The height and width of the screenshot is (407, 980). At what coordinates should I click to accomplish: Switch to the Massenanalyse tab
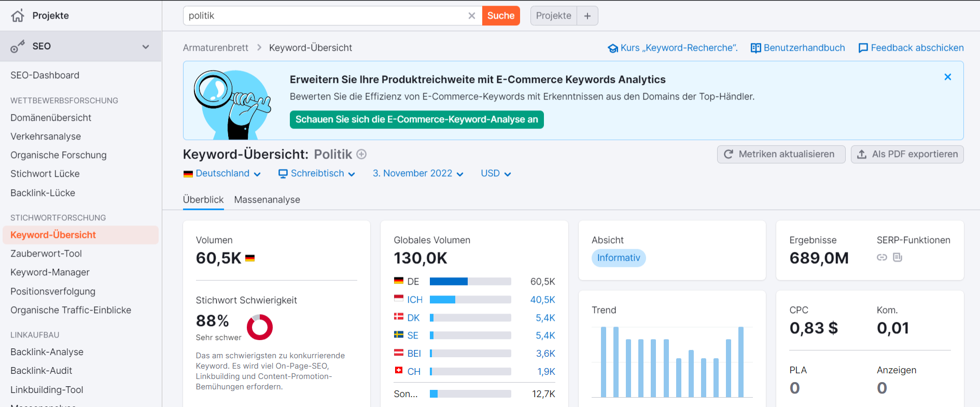(267, 200)
